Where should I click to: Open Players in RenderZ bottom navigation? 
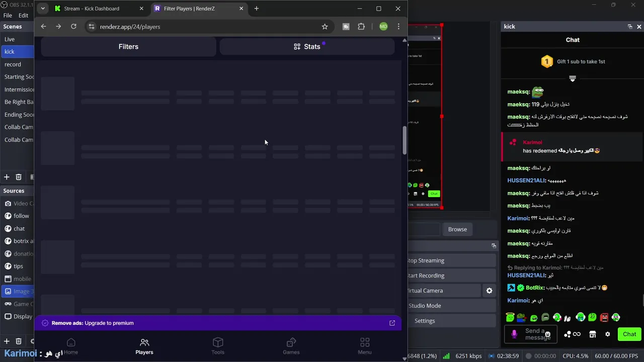(x=144, y=346)
